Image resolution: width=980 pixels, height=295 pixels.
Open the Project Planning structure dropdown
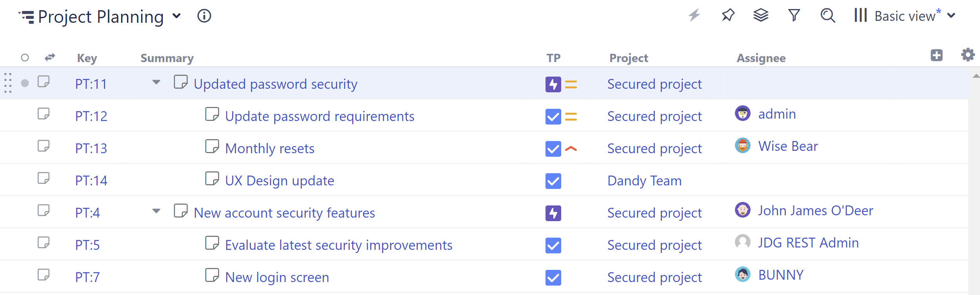[x=177, y=16]
